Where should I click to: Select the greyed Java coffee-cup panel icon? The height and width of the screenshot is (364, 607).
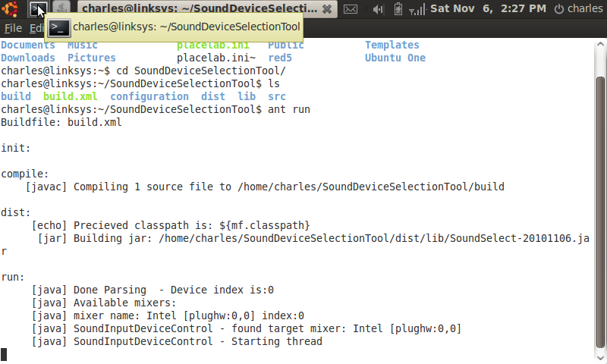point(61,8)
